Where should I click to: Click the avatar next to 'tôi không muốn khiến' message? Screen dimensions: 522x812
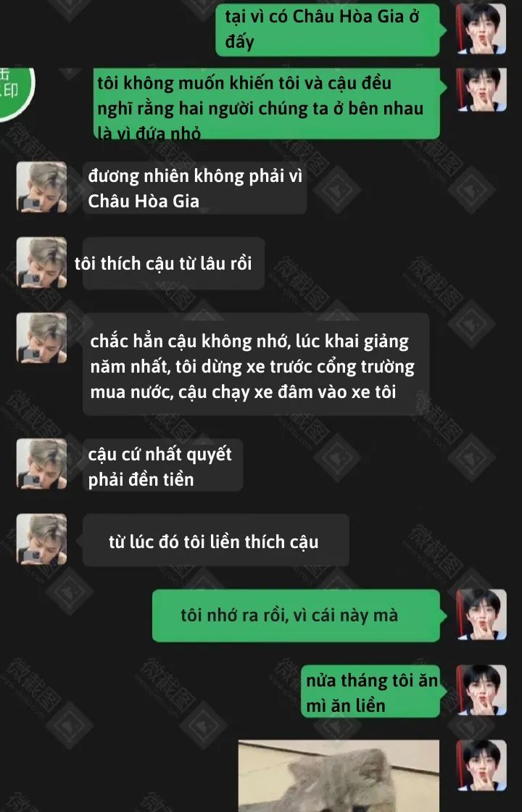(481, 89)
